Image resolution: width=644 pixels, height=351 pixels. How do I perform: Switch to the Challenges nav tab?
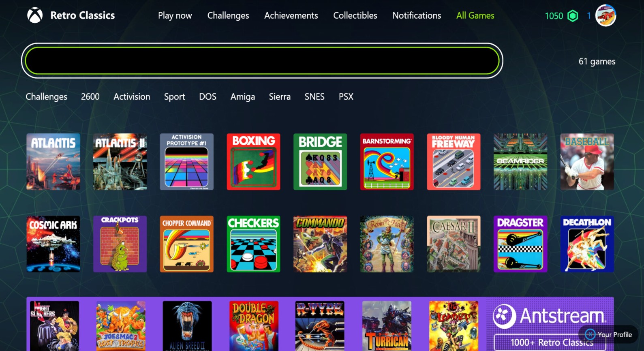228,15
